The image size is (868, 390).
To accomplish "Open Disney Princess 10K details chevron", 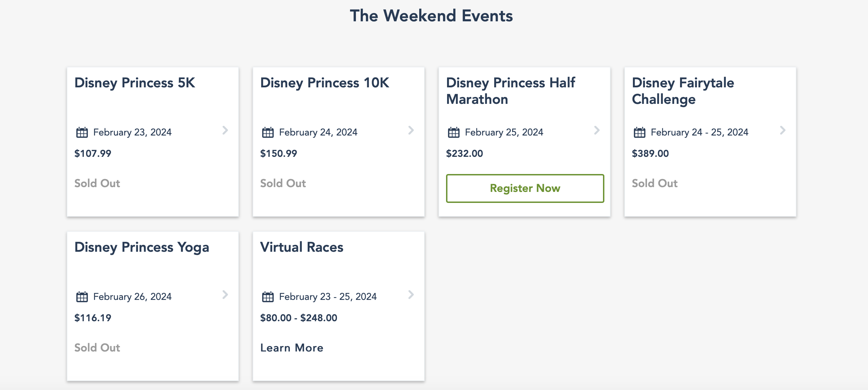I will point(411,130).
